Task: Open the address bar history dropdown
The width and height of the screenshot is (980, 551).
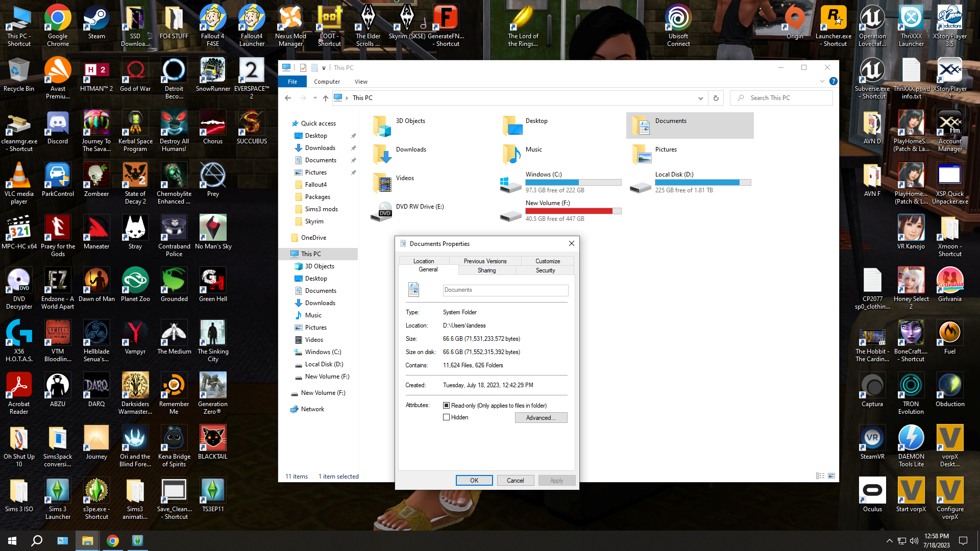Action: point(700,98)
